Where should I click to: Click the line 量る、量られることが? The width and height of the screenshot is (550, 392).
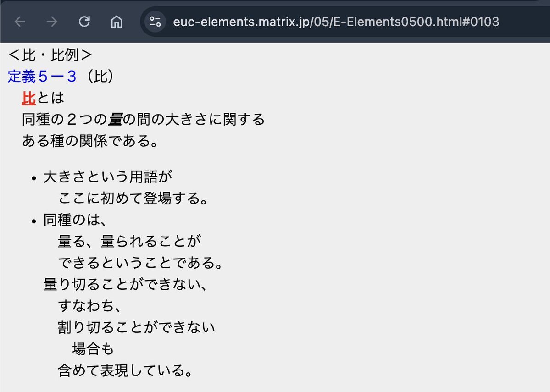coord(129,241)
